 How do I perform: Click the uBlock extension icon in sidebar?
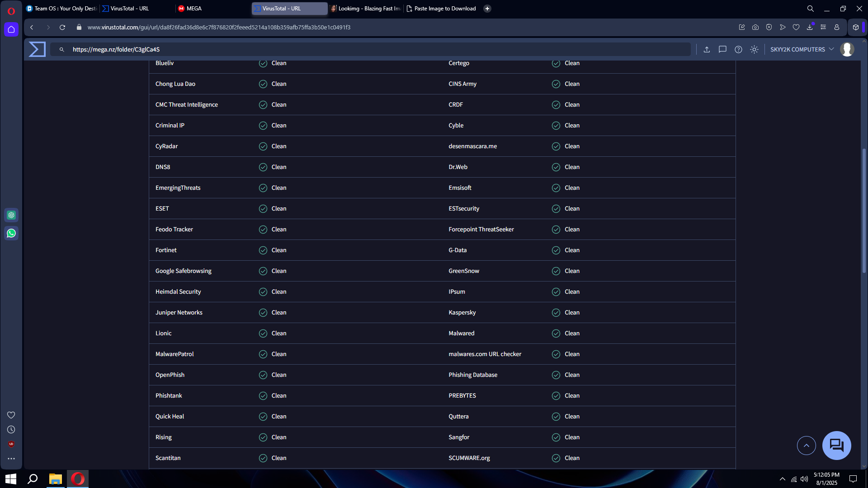[11, 444]
